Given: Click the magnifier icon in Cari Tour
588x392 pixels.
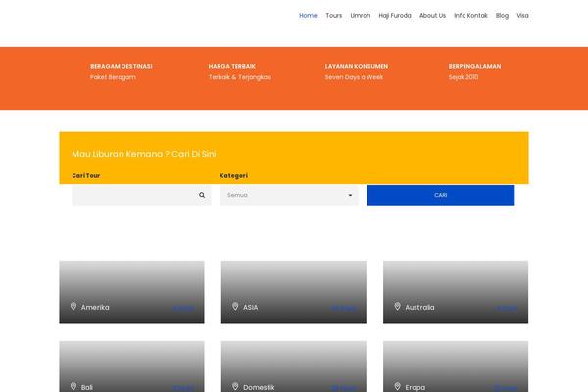Looking at the screenshot, I should 202,195.
